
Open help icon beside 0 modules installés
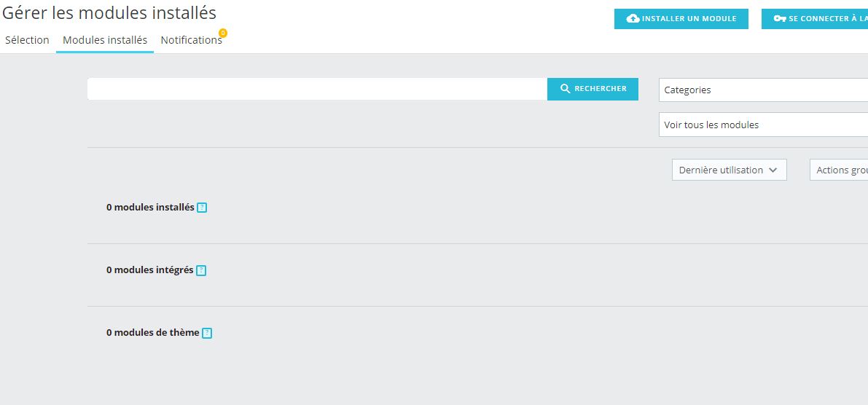202,208
